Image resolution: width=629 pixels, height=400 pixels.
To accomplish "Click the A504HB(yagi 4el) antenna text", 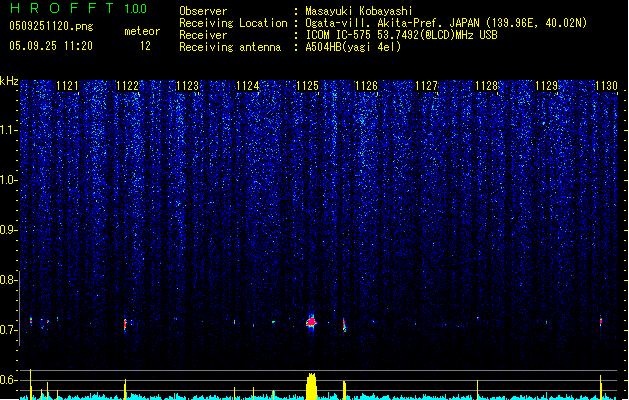I will [353, 47].
